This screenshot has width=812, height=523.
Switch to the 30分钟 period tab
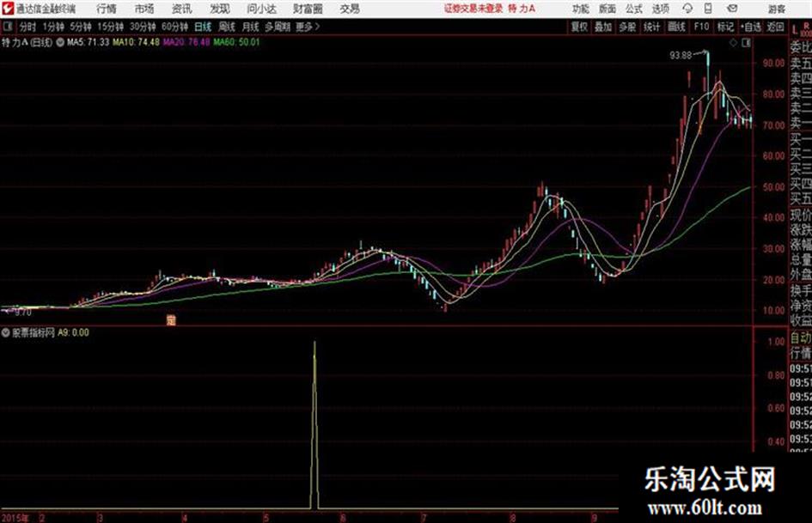143,27
